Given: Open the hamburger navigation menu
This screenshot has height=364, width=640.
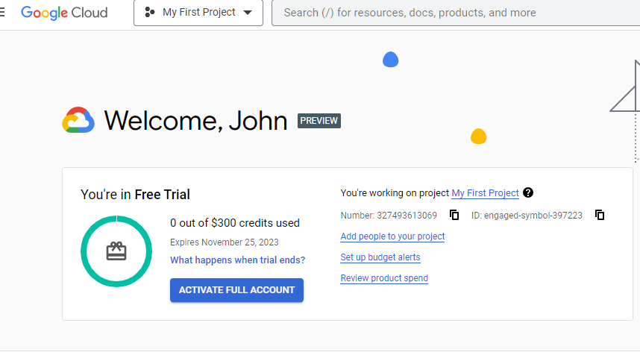Looking at the screenshot, I should pos(2,12).
